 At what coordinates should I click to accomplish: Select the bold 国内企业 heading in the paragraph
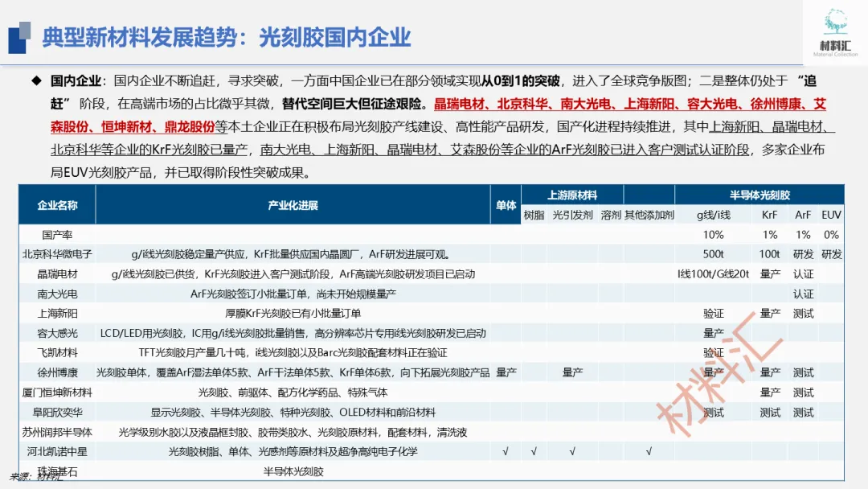76,81
